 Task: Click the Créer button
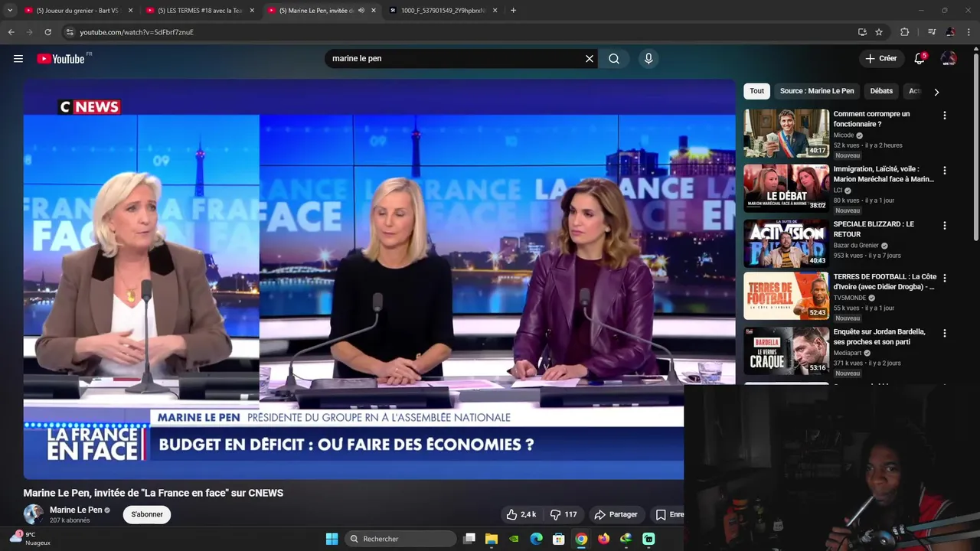tap(880, 58)
